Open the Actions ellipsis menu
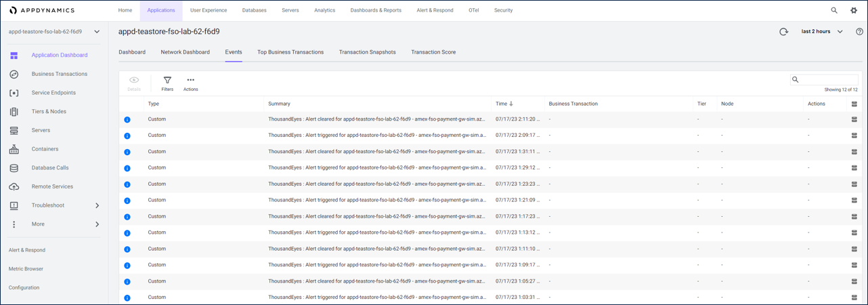This screenshot has height=305, width=868. pyautogui.click(x=190, y=81)
